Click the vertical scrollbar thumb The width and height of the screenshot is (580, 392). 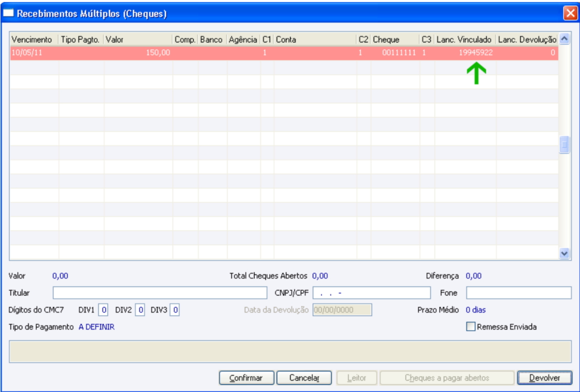564,145
